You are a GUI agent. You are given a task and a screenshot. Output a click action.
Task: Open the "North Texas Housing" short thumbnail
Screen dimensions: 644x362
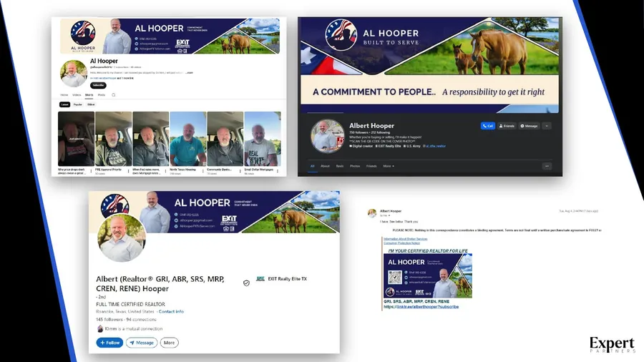(188, 139)
